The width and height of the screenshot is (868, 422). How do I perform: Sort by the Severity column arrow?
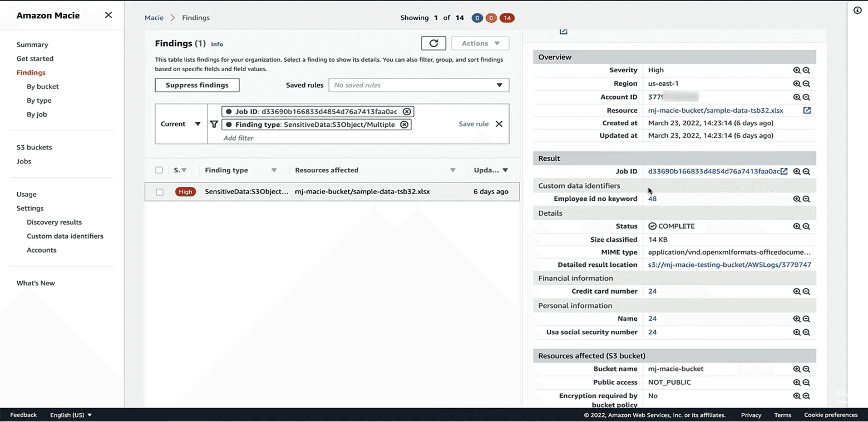(184, 170)
